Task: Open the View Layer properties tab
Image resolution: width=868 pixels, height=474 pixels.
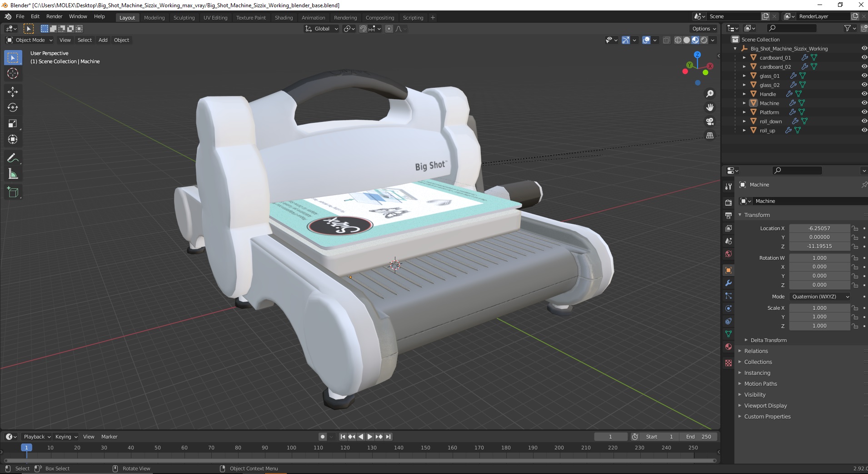Action: click(728, 228)
